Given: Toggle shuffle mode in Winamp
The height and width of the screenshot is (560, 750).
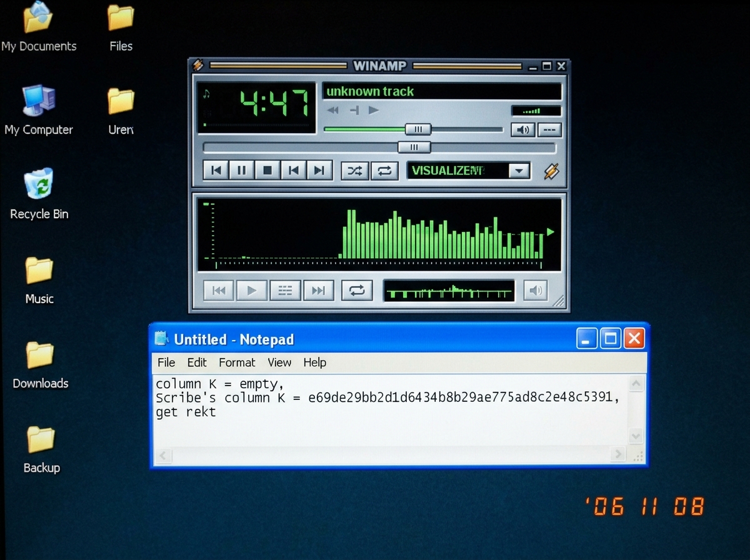Looking at the screenshot, I should point(354,171).
